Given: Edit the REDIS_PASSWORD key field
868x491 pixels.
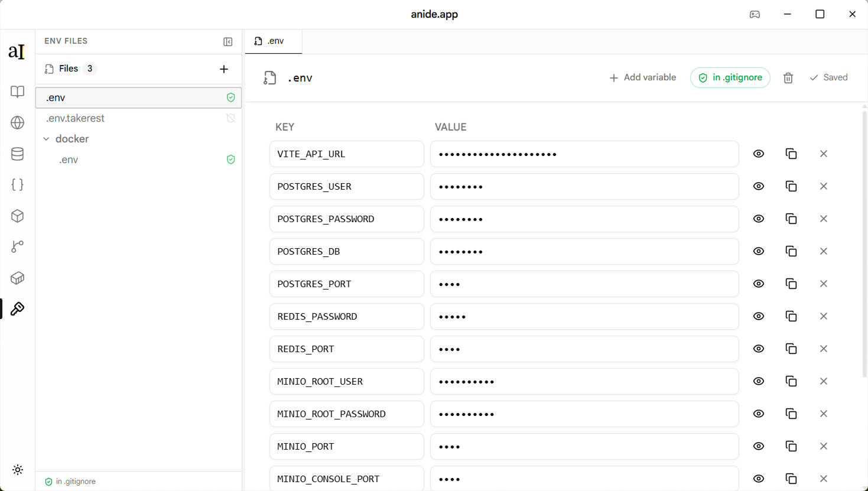Looking at the screenshot, I should [x=347, y=316].
